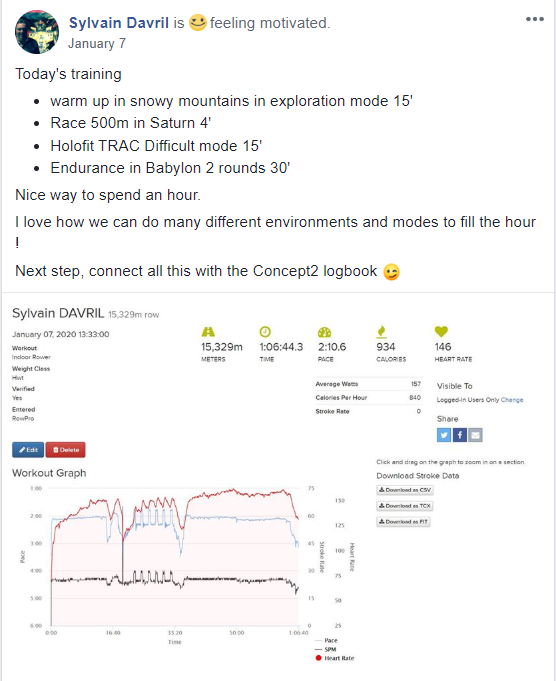
Task: Click the calories flame icon
Action: tap(381, 332)
